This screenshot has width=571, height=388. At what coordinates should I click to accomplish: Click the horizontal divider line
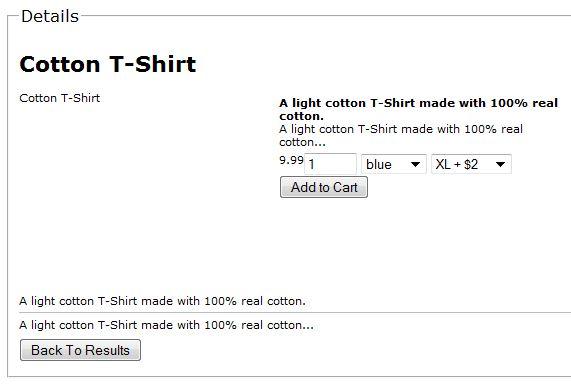tap(295, 313)
